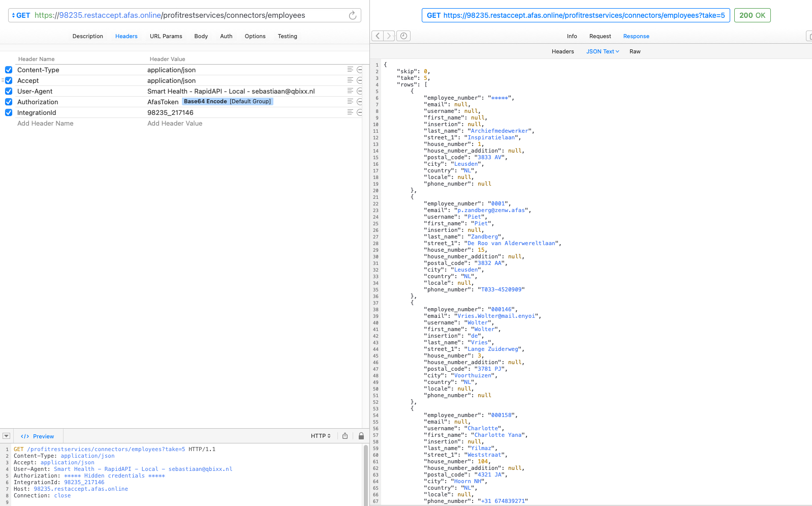Click the Add Header Value field

click(175, 123)
